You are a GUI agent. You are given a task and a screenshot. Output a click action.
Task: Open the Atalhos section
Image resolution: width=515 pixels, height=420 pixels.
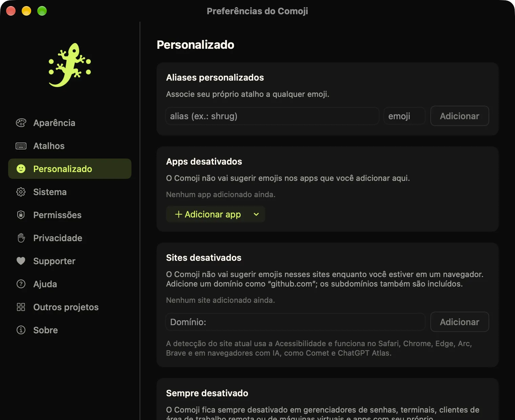click(70, 146)
